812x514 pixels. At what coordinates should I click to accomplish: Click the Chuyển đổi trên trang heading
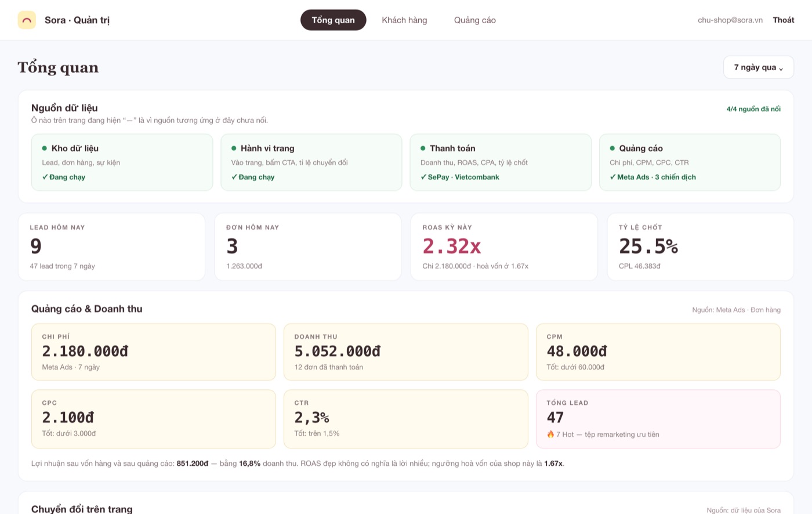pos(82,509)
